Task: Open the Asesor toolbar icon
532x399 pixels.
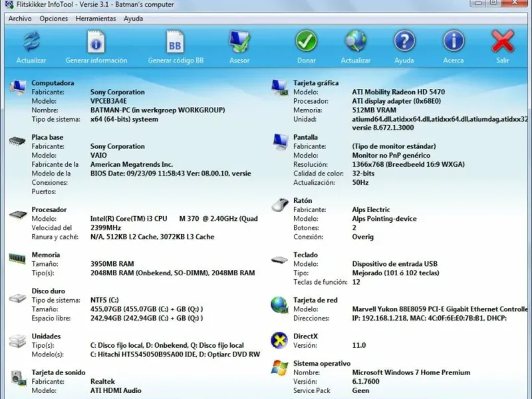Action: [239, 41]
